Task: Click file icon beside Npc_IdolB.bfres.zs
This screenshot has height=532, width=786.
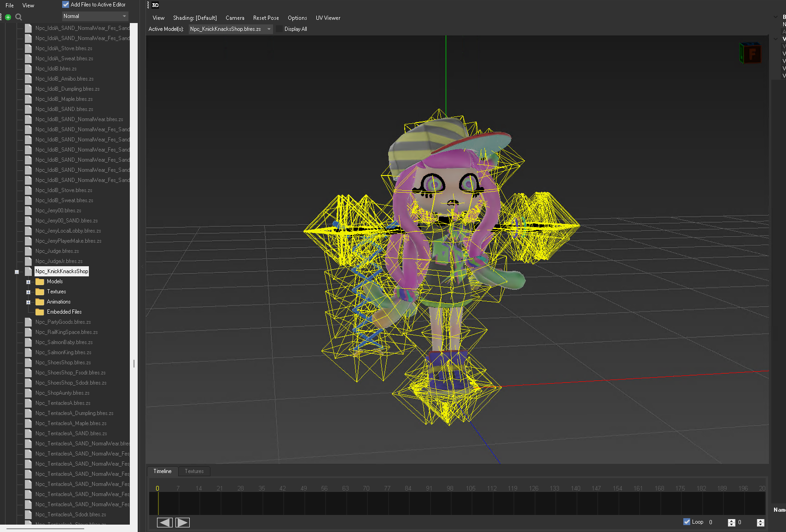Action: (28, 69)
